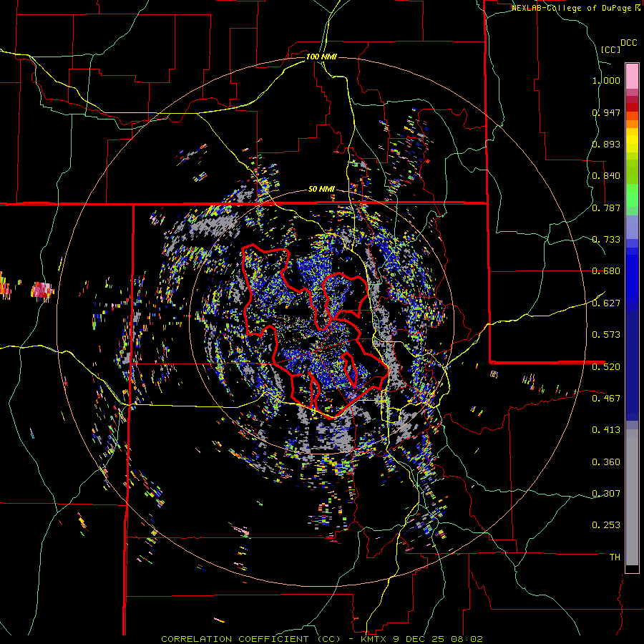The height and width of the screenshot is (644, 644).
Task: Click the KMTX timestamp in bottom caption
Action: click(x=421, y=639)
